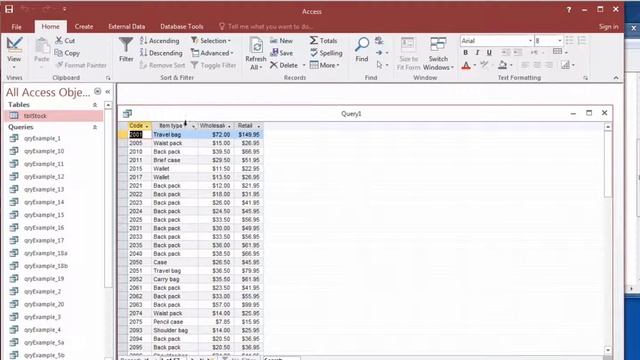Switch to the Home tab
The image size is (640, 360).
coord(51,27)
